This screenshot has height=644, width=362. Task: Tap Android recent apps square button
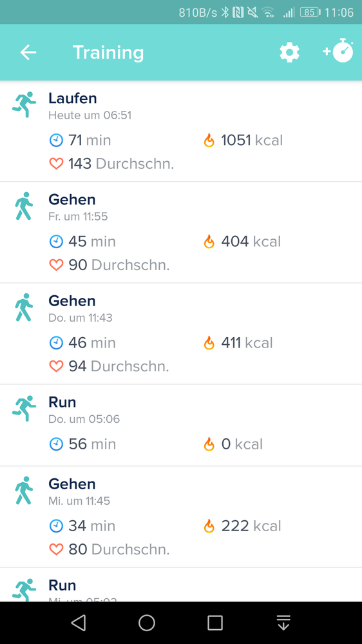pos(215,623)
